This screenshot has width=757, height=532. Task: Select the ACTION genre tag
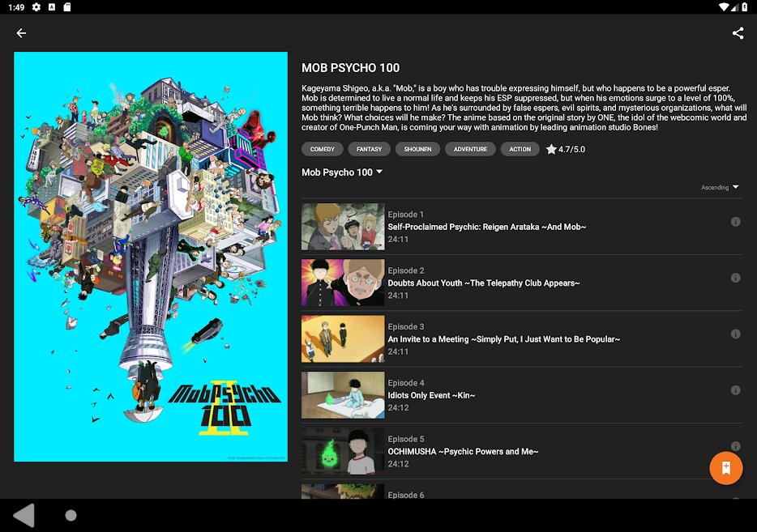(x=520, y=149)
